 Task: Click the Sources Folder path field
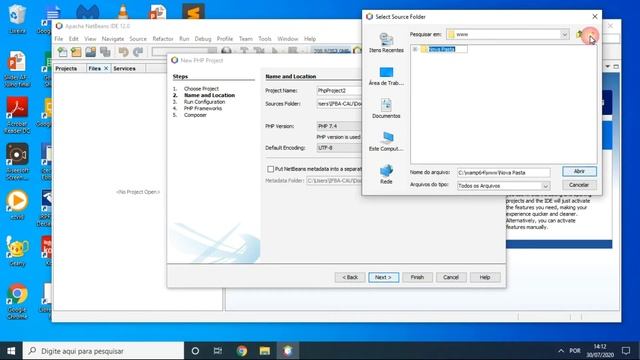pyautogui.click(x=339, y=104)
